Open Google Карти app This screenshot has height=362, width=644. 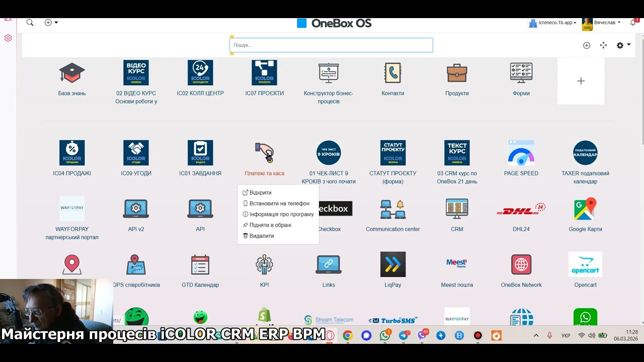tap(585, 209)
